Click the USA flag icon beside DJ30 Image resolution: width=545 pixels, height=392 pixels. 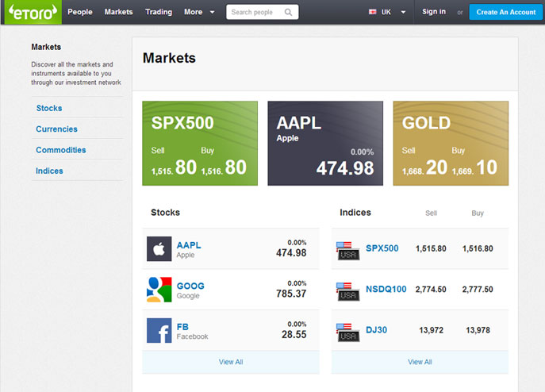pos(347,332)
